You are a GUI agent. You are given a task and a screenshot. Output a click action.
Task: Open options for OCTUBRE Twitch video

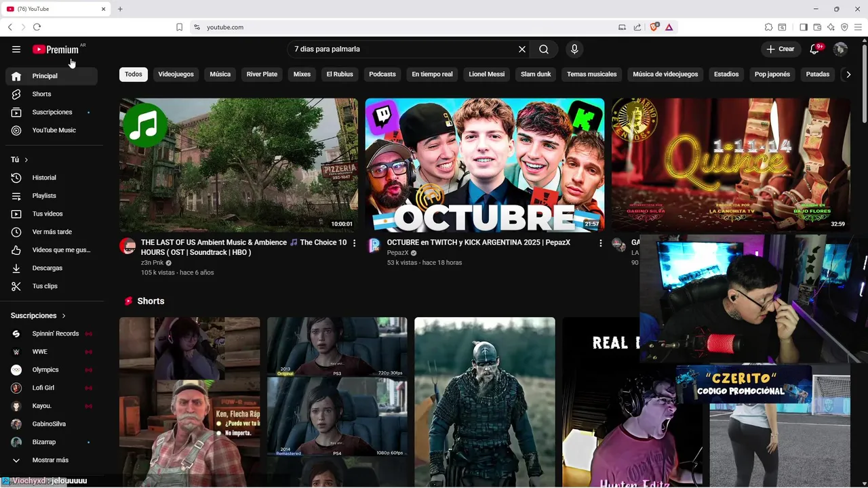tap(600, 243)
